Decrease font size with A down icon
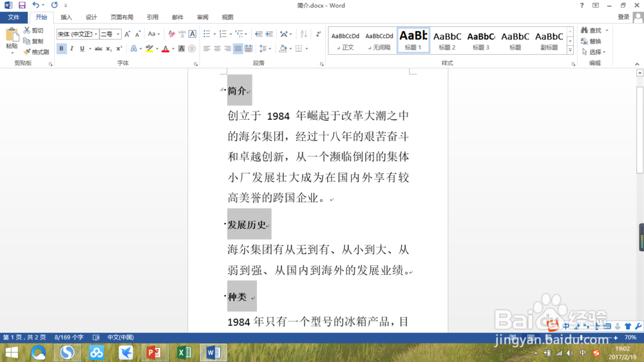This screenshot has width=644, height=362. tap(138, 34)
